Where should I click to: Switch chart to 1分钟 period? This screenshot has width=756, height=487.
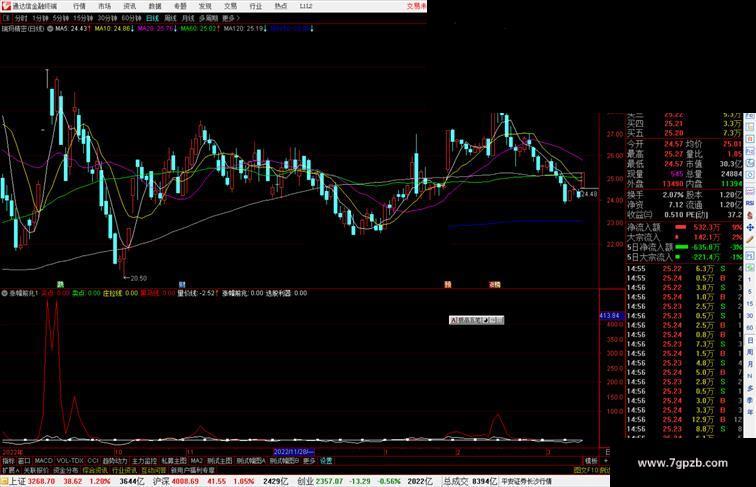(x=40, y=18)
